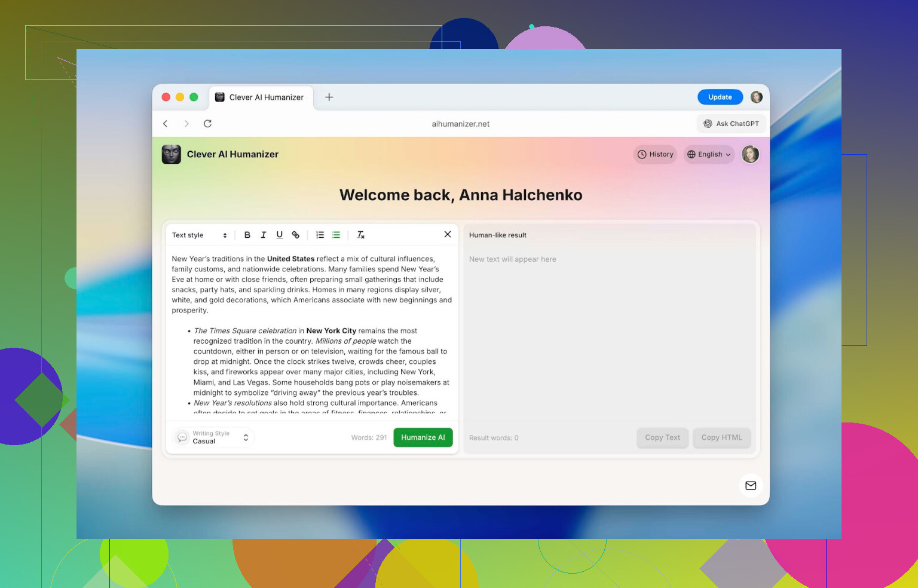Screen dimensions: 918x588
Task: Create a numbered list
Action: (320, 235)
